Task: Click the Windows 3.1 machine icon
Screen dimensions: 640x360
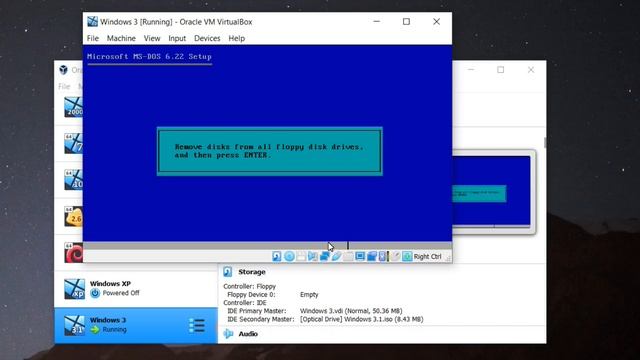Action: tap(74, 325)
